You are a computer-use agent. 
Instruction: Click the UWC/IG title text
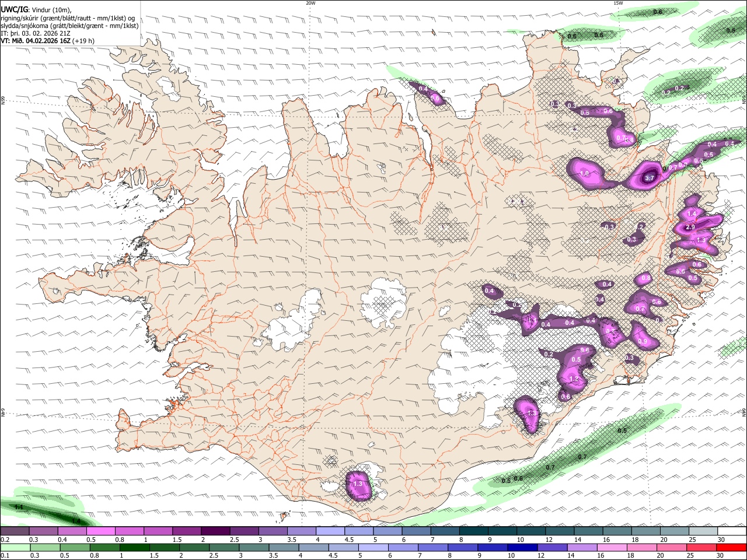pyautogui.click(x=13, y=9)
